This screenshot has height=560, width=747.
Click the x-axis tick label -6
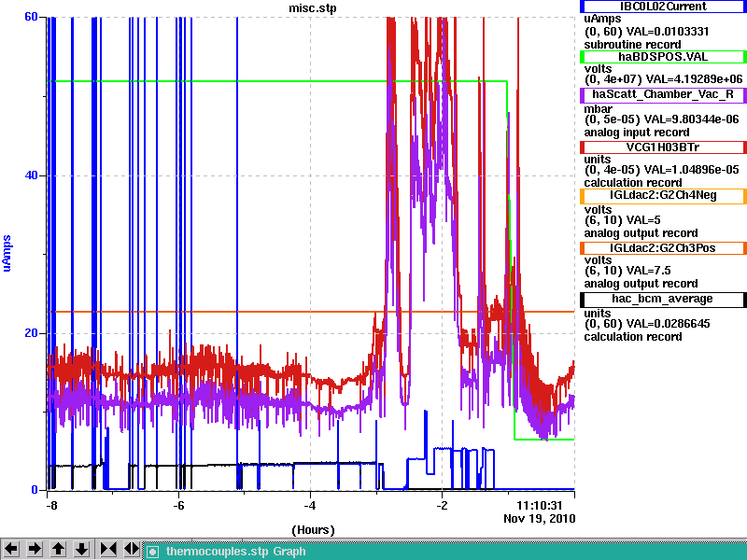pos(178,505)
